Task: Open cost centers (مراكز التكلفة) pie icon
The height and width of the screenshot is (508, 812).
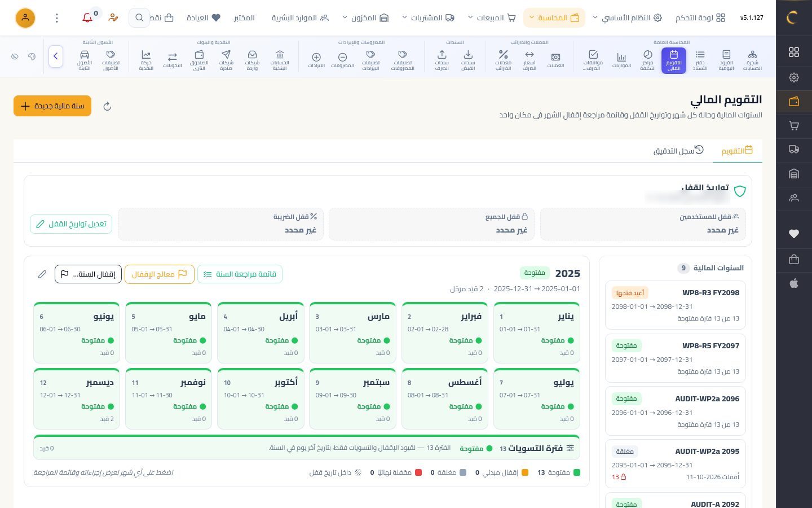Action: coord(647,60)
